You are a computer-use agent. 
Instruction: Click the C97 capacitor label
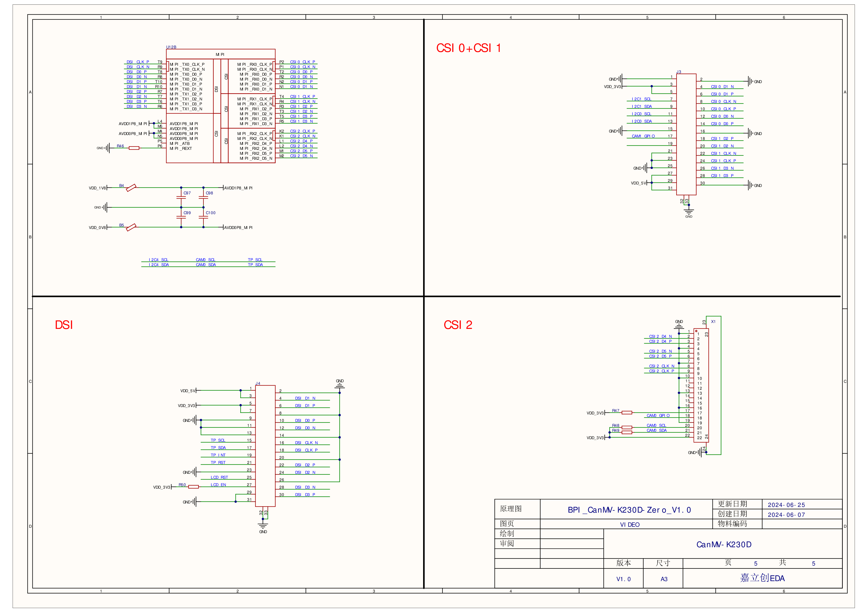pyautogui.click(x=187, y=193)
